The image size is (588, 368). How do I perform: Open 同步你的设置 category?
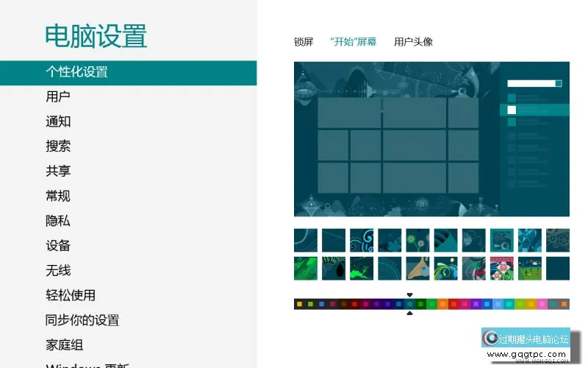coord(82,320)
